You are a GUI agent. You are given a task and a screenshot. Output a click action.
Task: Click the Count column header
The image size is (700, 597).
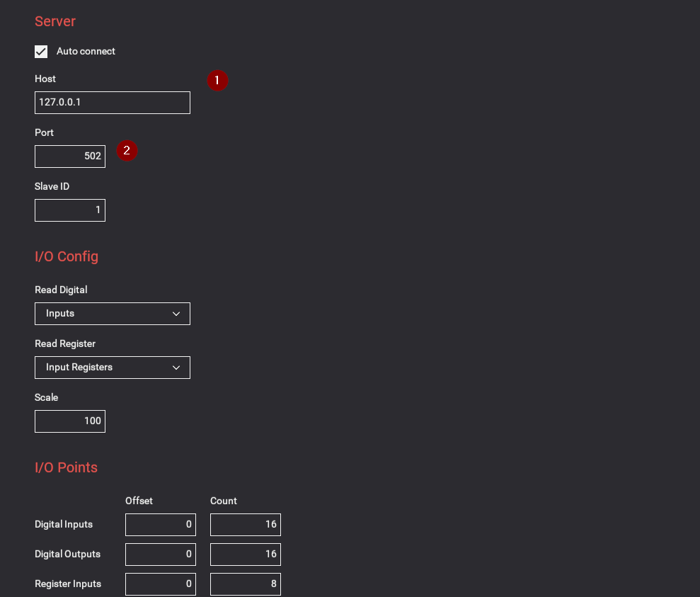(x=224, y=501)
